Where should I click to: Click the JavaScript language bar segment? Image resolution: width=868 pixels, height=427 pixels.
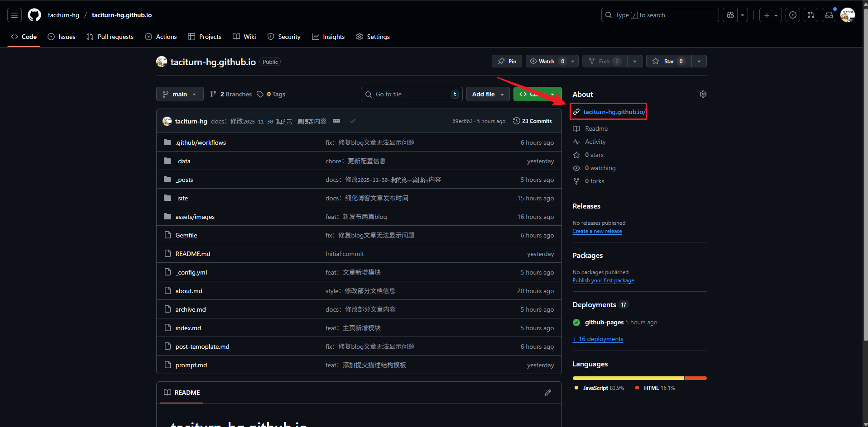click(x=628, y=378)
